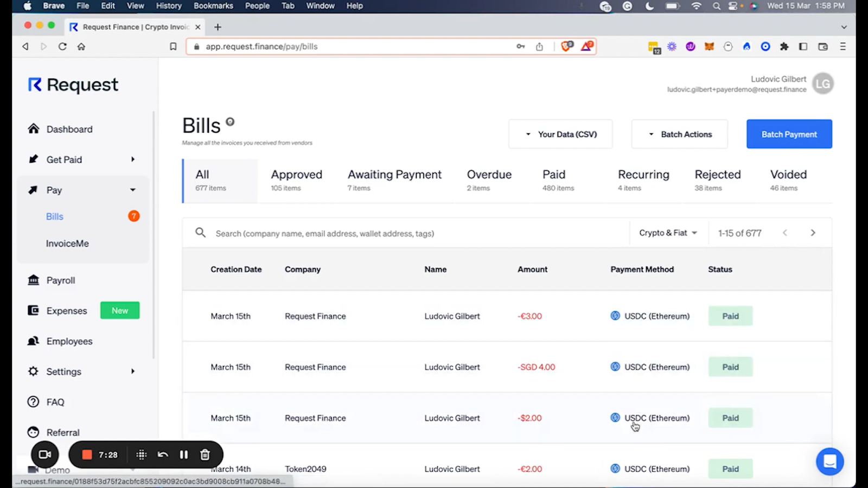The image size is (868, 488).
Task: Switch to the Overdue tab
Action: (489, 181)
